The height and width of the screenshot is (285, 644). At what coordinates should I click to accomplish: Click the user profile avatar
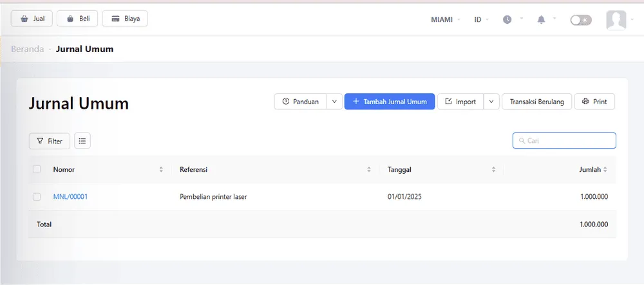pyautogui.click(x=616, y=20)
